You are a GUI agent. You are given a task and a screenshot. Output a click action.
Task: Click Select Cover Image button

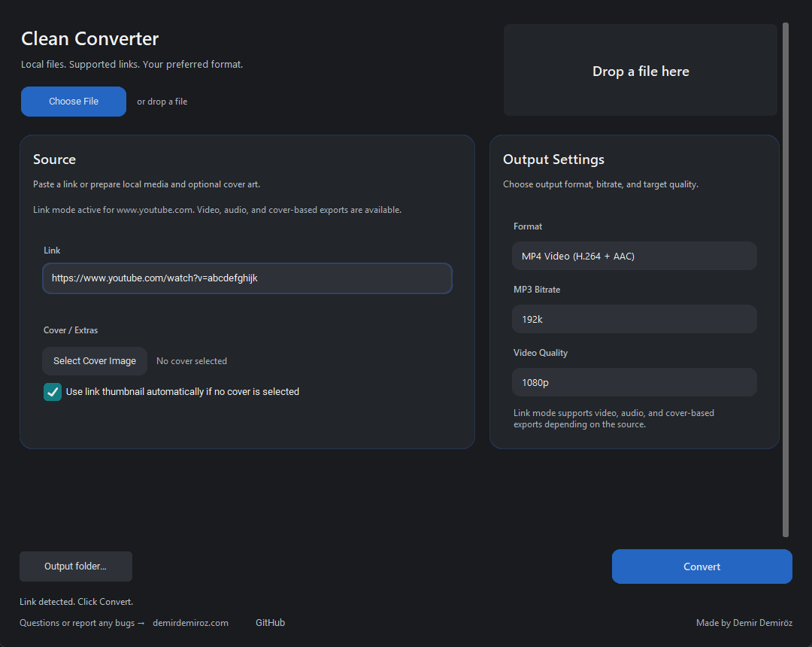coord(95,361)
